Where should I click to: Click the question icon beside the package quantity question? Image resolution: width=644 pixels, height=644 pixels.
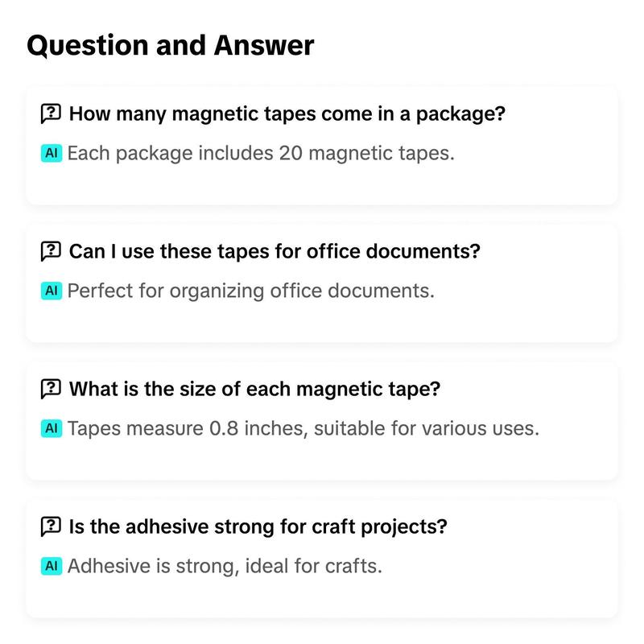[51, 114]
